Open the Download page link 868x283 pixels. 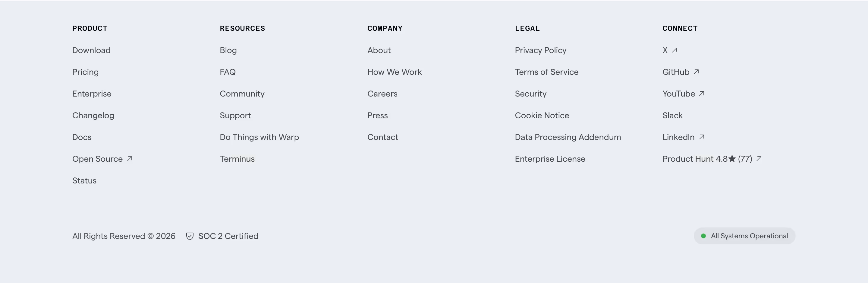[x=91, y=50]
